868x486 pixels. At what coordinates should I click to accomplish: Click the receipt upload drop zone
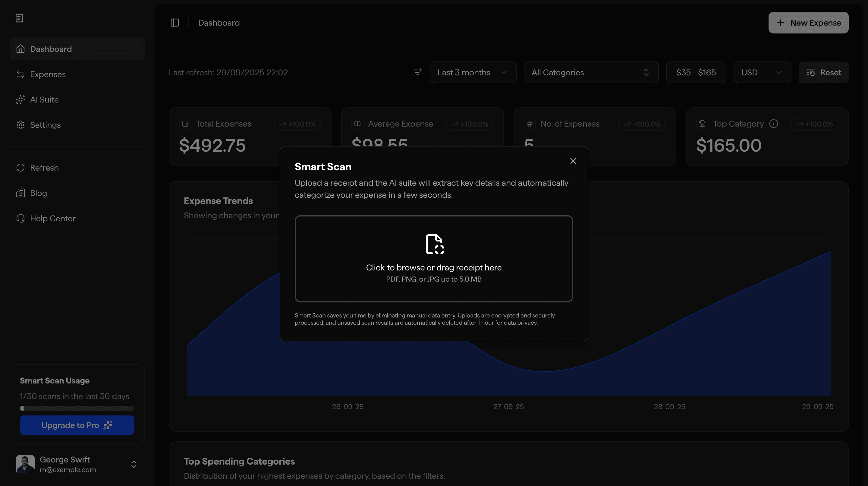[x=434, y=258]
